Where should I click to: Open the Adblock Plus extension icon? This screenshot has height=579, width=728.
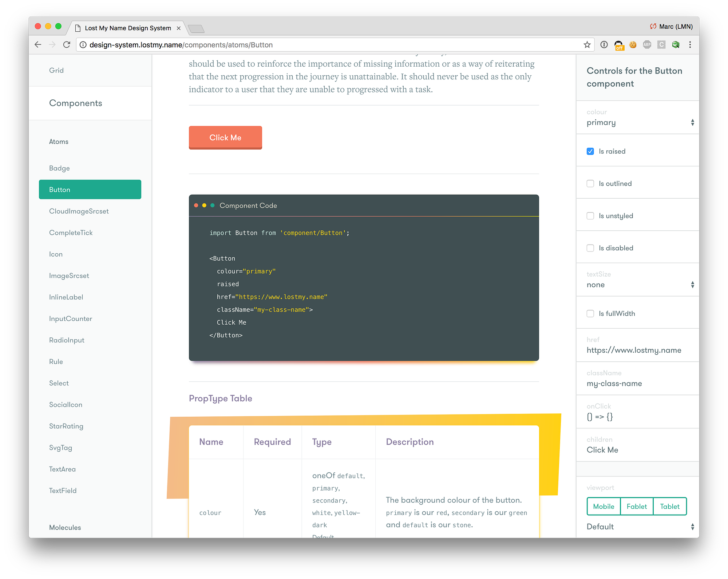[647, 44]
